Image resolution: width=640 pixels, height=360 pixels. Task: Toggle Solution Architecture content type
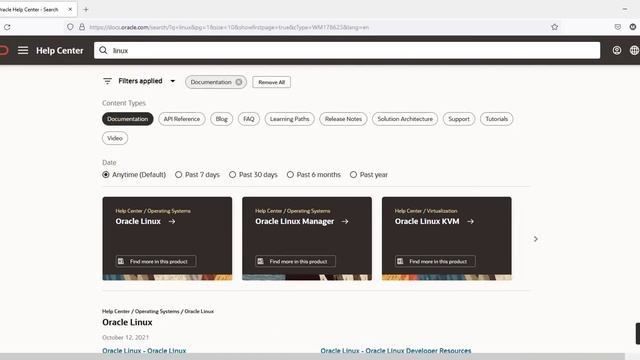(405, 119)
